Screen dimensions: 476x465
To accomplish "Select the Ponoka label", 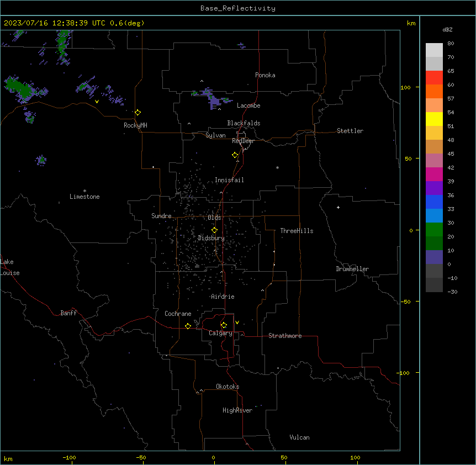I will (265, 75).
